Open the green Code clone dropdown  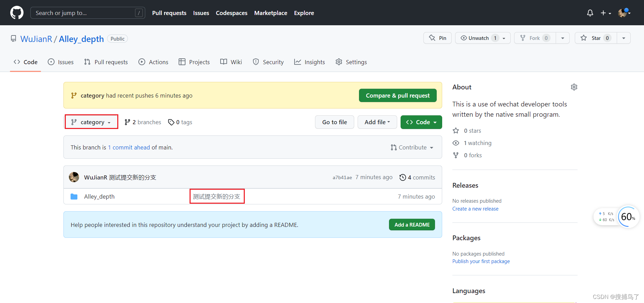pos(421,122)
